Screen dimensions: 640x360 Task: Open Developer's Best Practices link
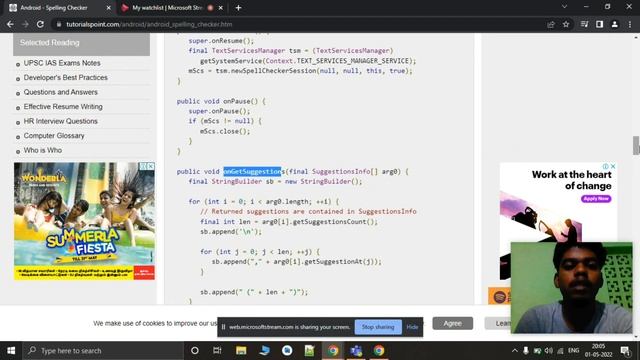[66, 78]
